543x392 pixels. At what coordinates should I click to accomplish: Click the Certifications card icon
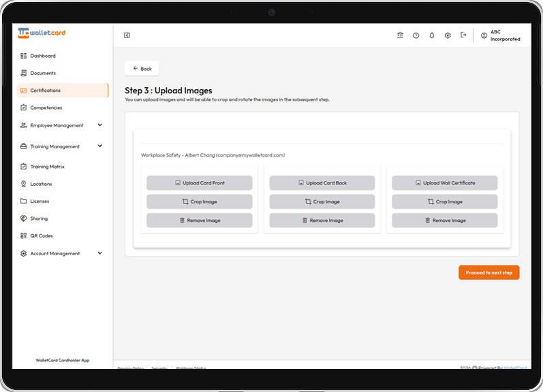pyautogui.click(x=24, y=91)
